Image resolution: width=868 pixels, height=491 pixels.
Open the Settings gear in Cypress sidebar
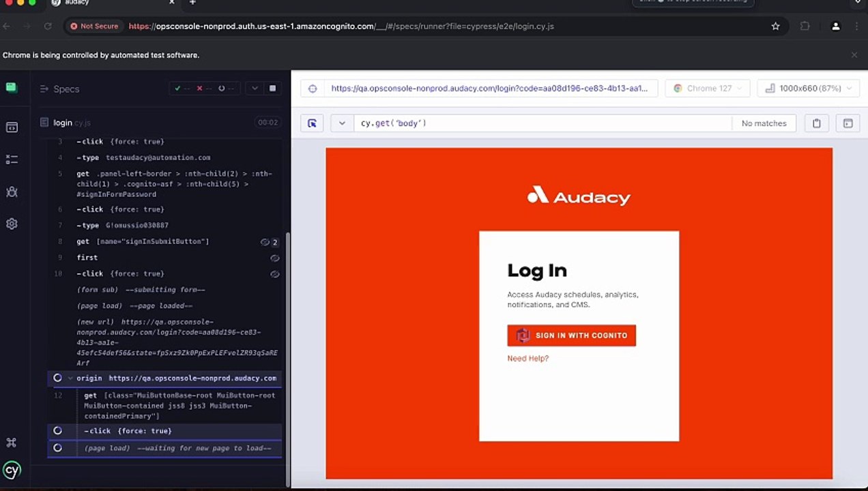12,224
